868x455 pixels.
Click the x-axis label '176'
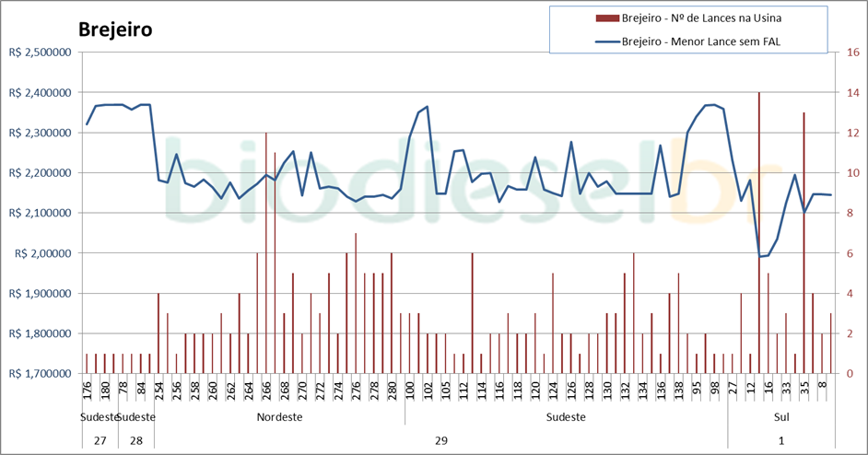pyautogui.click(x=88, y=391)
